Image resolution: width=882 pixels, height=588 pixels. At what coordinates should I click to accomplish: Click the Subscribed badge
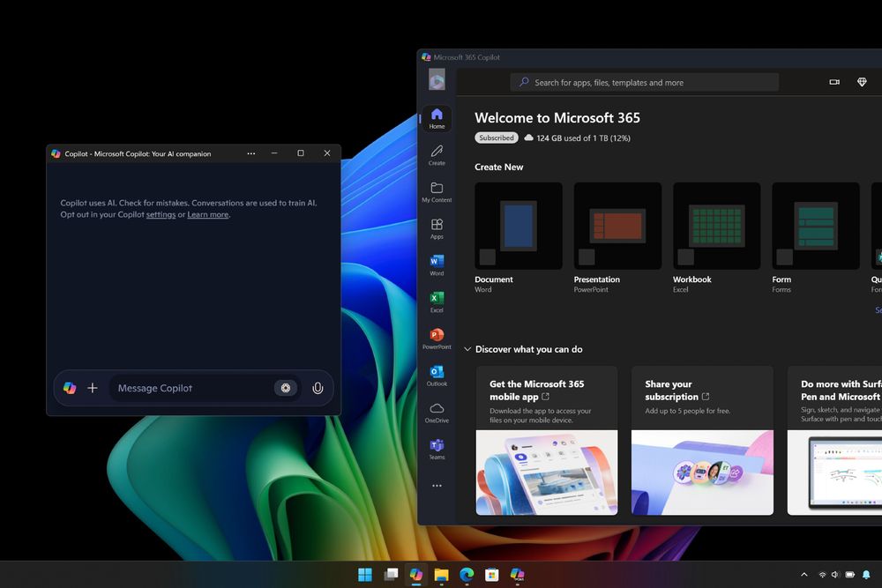click(496, 138)
